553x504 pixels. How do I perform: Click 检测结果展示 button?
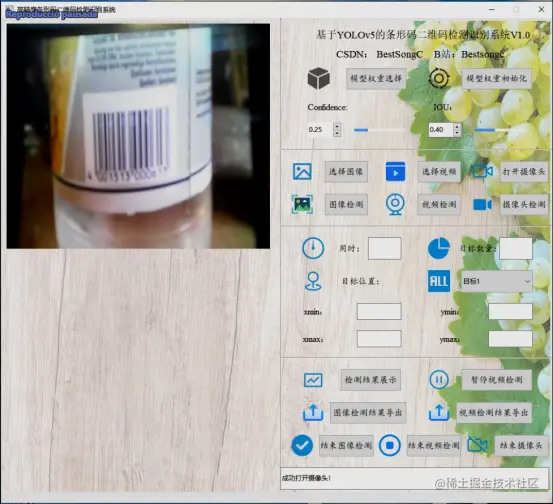click(370, 380)
